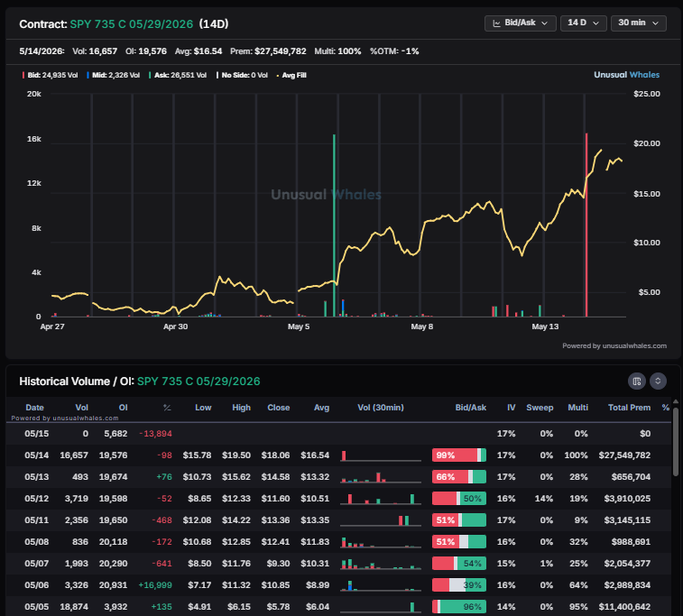Click the tall red volume bar after May 13

(586, 225)
